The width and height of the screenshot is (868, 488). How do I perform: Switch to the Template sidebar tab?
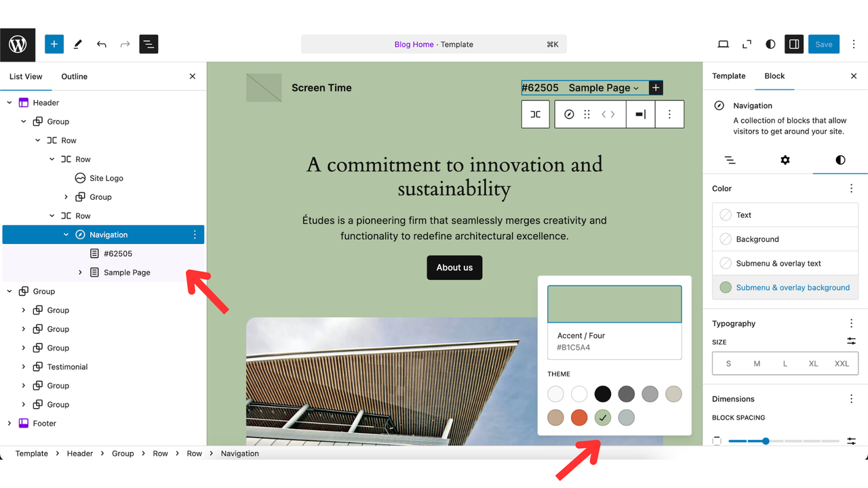729,76
